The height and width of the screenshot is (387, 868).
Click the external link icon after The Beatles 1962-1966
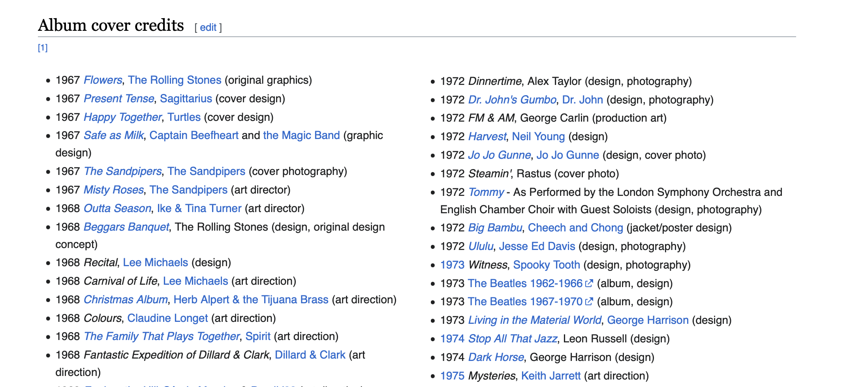pyautogui.click(x=589, y=284)
